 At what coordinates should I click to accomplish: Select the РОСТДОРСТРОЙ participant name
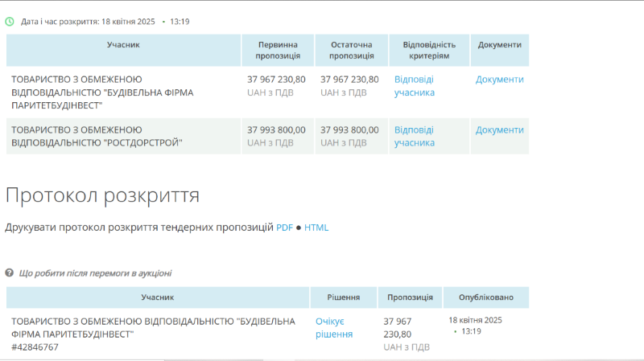coord(97,136)
